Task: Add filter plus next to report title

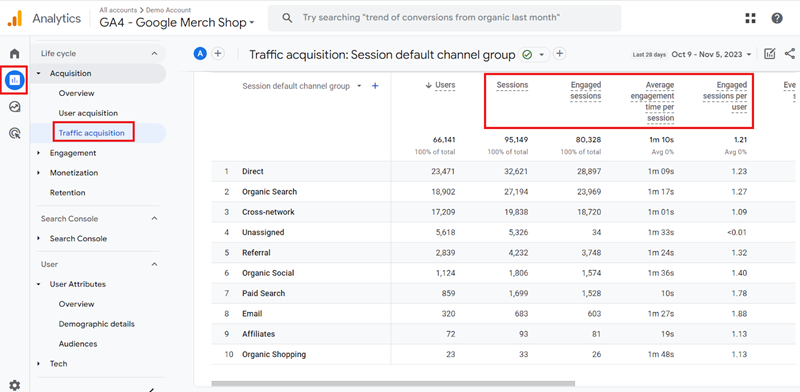Action: 560,54
